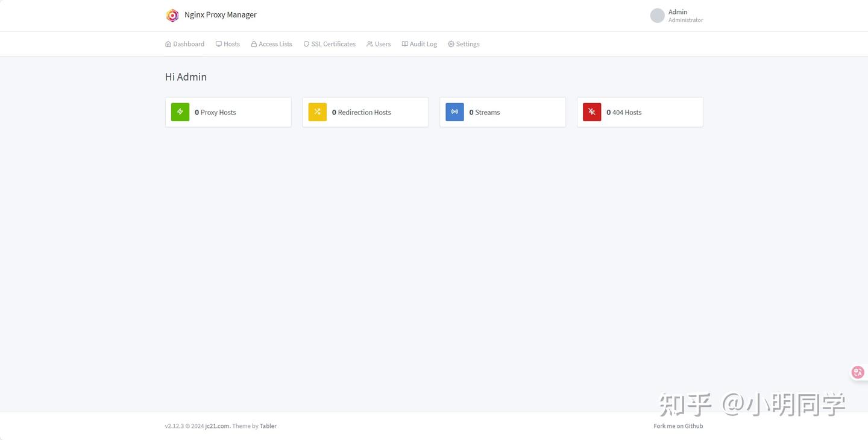Click Fork me on Github link
This screenshot has height=440, width=868.
click(678, 426)
